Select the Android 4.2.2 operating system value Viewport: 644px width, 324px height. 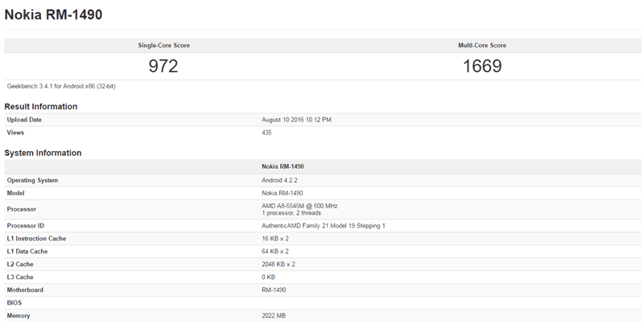[282, 180]
